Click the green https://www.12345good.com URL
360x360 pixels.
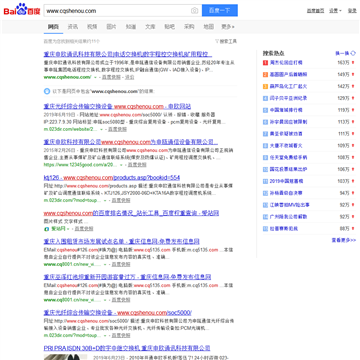pyautogui.click(x=81, y=165)
